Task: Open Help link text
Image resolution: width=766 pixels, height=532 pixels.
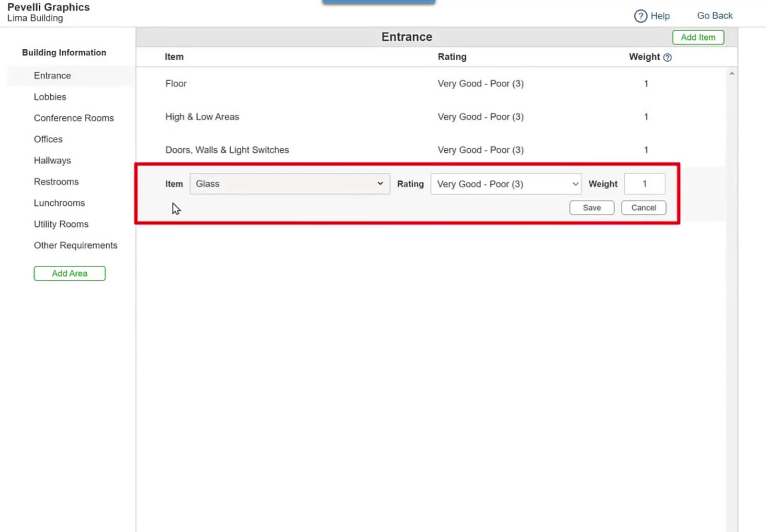Action: pyautogui.click(x=660, y=16)
